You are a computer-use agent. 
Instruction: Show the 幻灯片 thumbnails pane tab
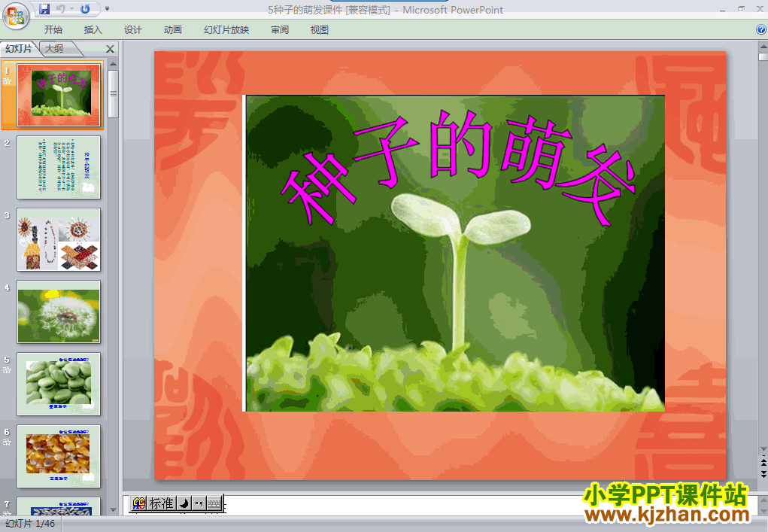(19, 48)
